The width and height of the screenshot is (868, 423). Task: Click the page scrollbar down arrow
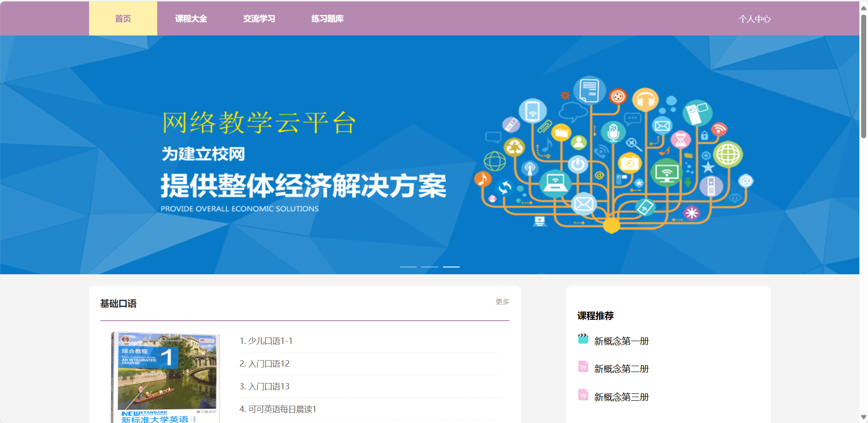tap(863, 417)
